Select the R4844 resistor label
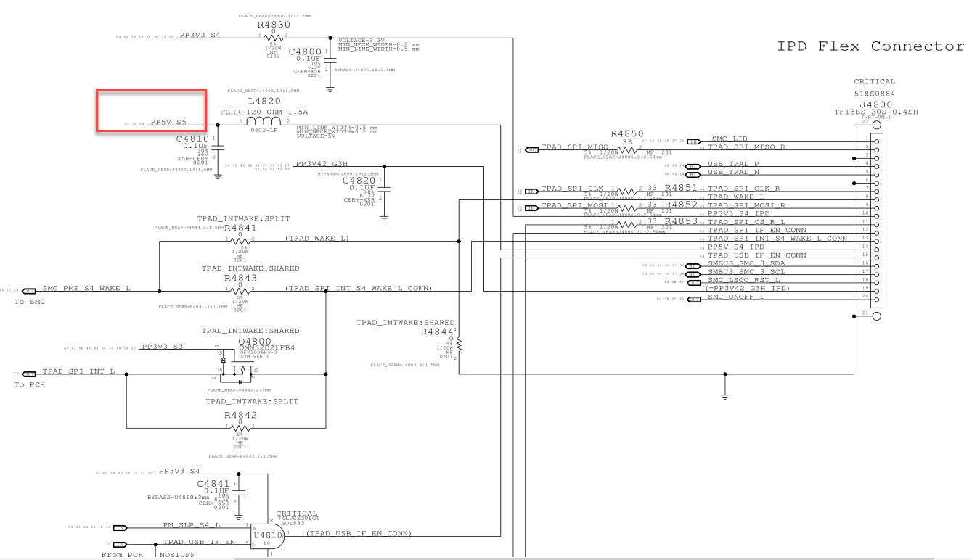Screen dimensions: 972x560 click(x=438, y=332)
